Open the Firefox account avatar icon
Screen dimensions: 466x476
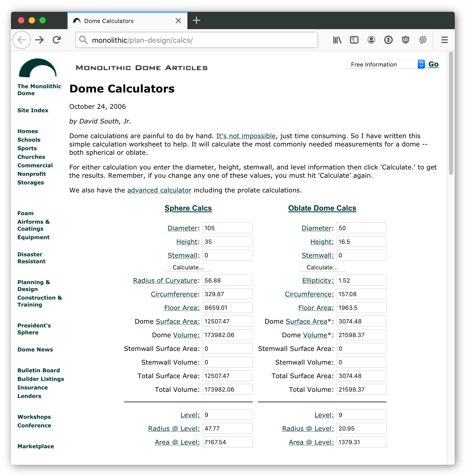[x=371, y=40]
